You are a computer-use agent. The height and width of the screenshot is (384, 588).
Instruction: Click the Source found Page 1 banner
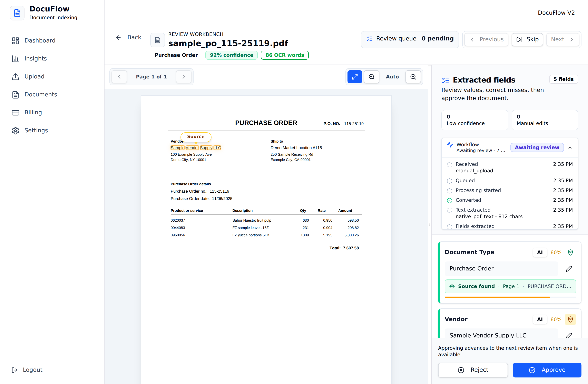click(510, 286)
